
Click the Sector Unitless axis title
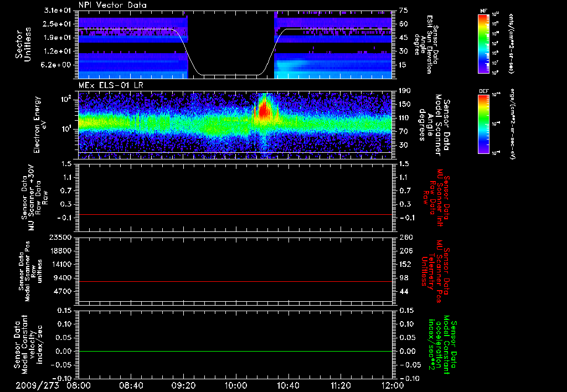pos(23,44)
